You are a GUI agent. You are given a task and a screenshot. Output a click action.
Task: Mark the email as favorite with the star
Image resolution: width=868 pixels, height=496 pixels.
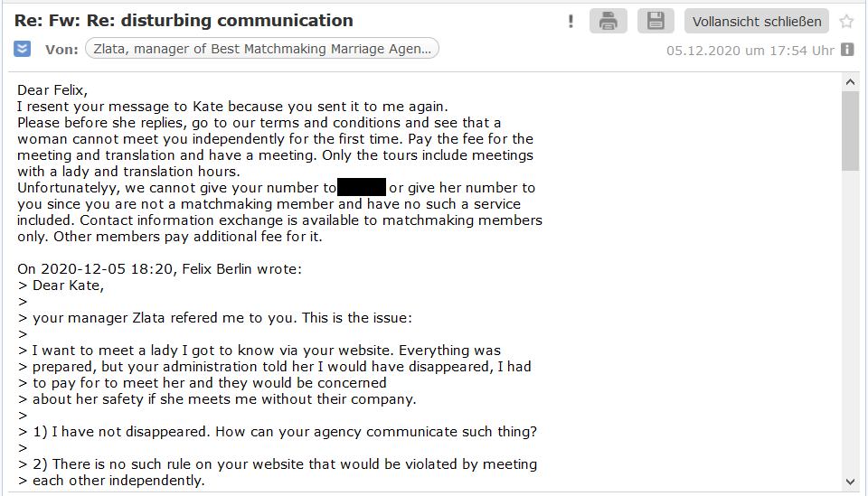[846, 21]
